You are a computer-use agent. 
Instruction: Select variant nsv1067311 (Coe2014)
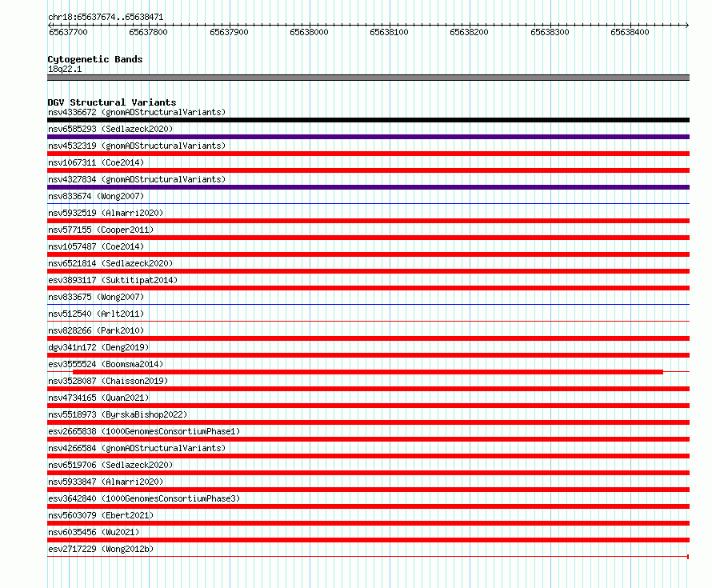(x=96, y=162)
